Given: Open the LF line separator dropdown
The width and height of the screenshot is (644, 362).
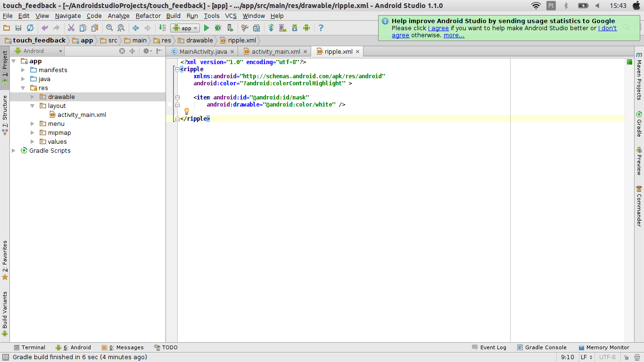Looking at the screenshot, I should point(586,357).
